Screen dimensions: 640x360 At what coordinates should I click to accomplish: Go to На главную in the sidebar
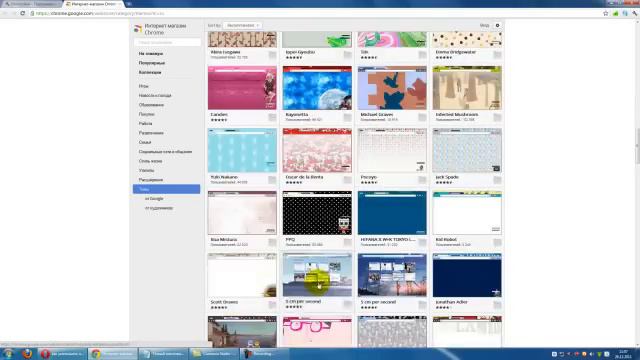[151, 53]
